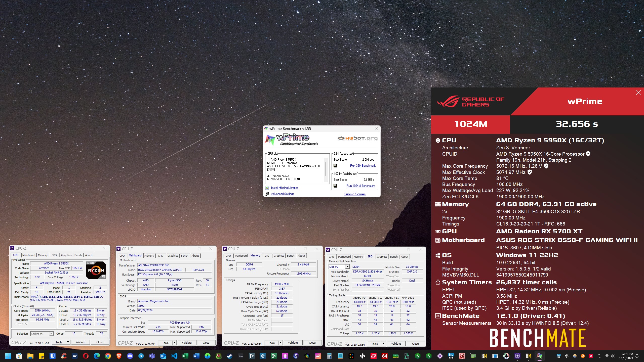Open the Socket #1 selection dropdown
The height and width of the screenshot is (362, 644).
pyautogui.click(x=51, y=334)
